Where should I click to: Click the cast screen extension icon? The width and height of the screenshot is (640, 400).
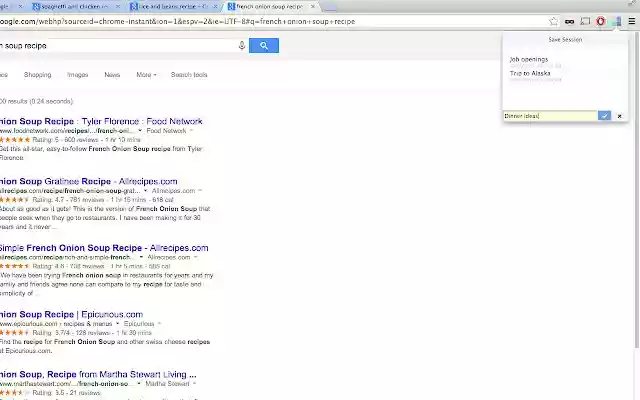tap(585, 21)
